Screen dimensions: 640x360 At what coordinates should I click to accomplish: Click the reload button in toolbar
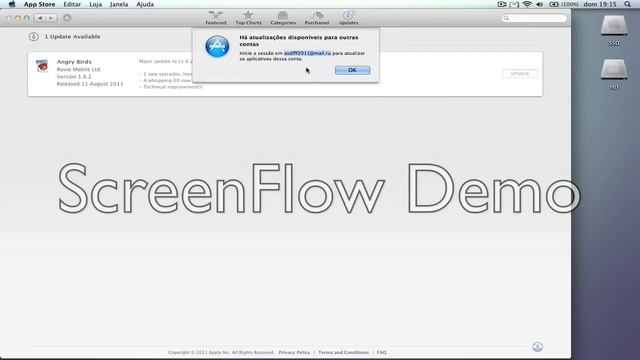67,18
